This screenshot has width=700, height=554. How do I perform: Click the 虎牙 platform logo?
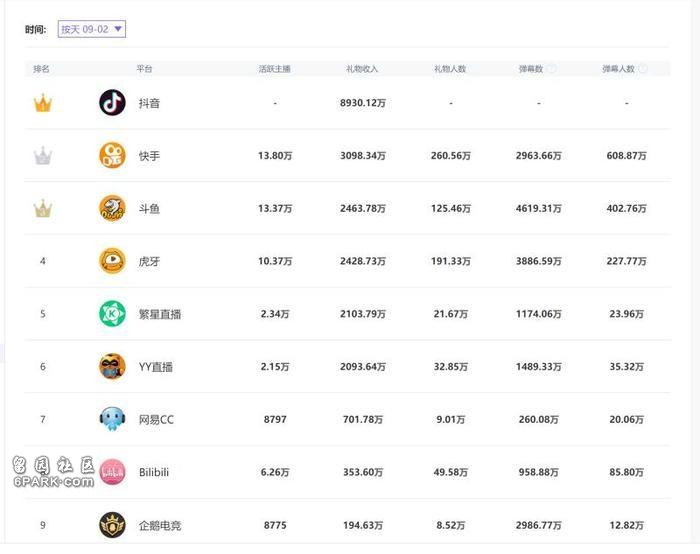[112, 261]
